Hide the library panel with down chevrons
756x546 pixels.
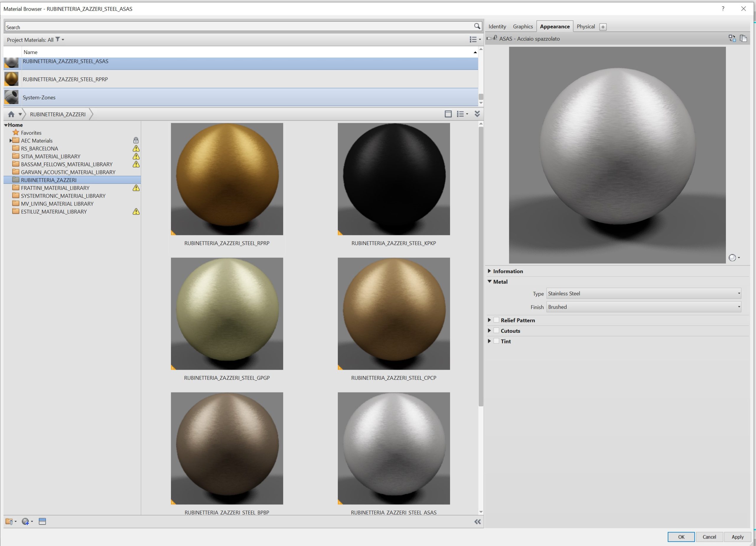tap(477, 114)
